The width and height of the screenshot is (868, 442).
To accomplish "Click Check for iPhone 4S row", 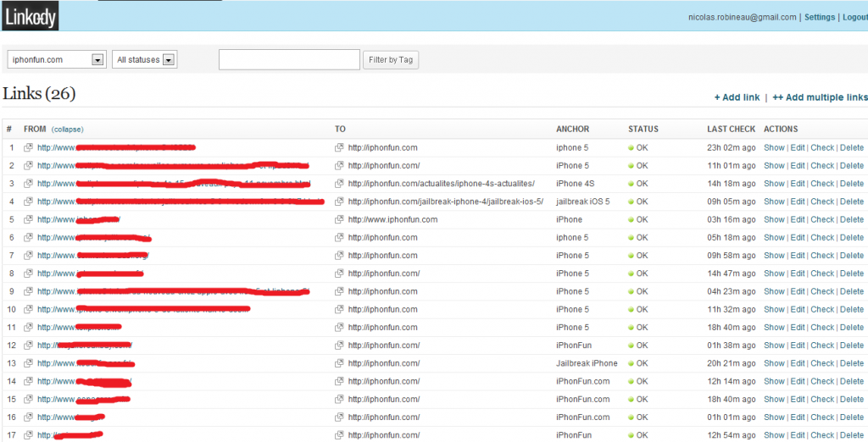I will (x=822, y=184).
